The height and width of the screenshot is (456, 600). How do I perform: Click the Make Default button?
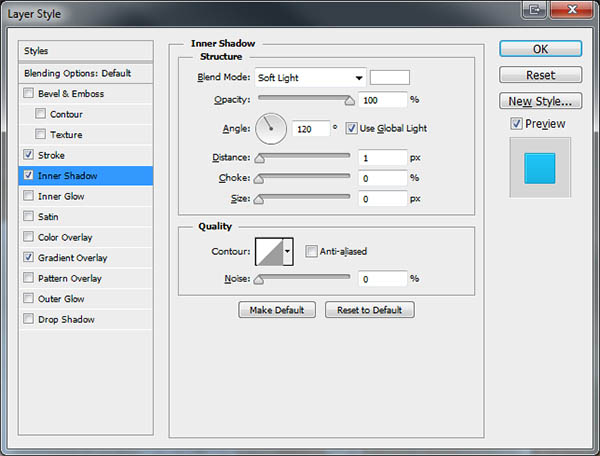(x=277, y=310)
